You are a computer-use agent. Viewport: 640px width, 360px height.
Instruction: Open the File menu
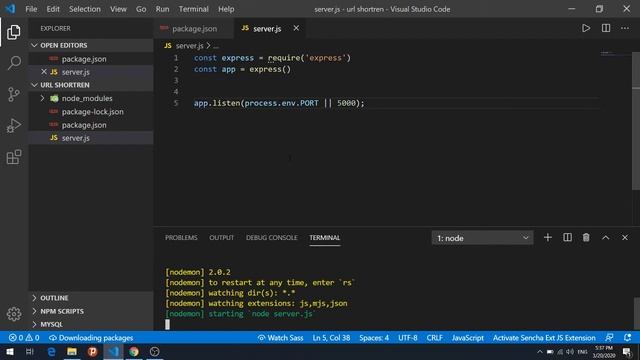tap(31, 9)
